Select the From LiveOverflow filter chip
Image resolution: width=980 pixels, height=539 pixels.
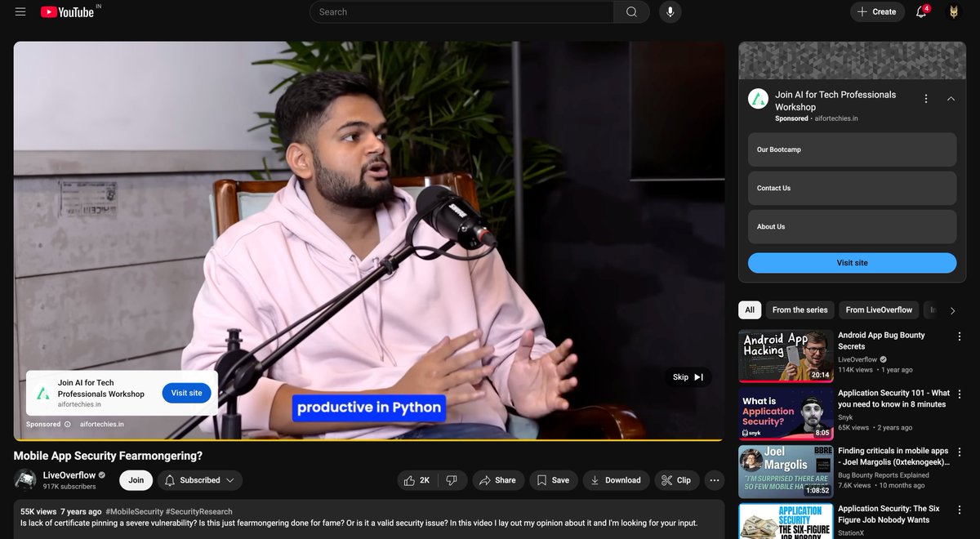(x=879, y=310)
